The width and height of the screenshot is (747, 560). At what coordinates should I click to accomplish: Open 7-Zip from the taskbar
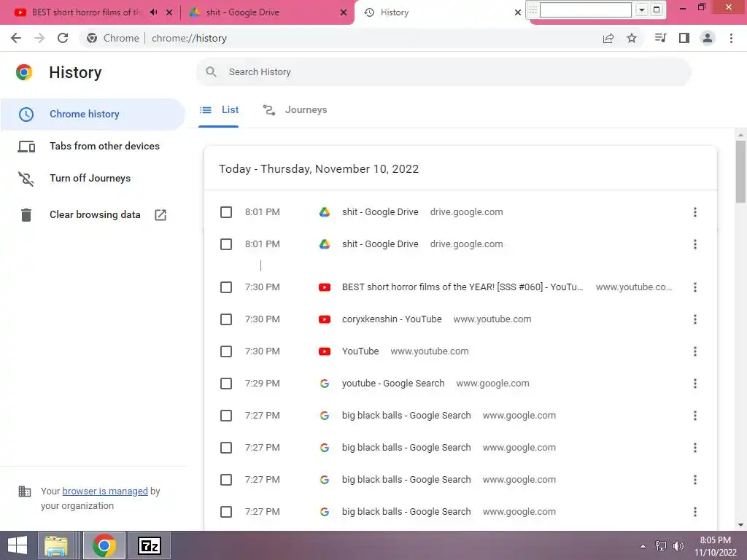coord(150,545)
